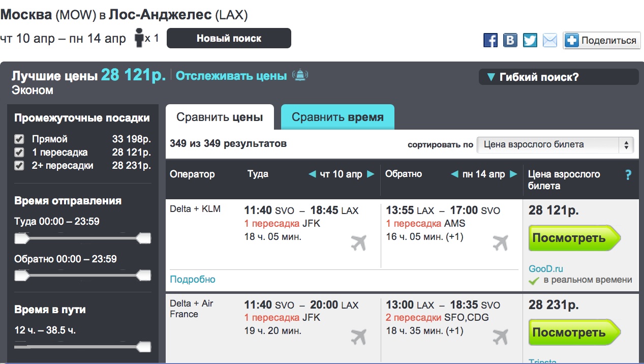644x364 pixels.
Task: Share via the VKontakte icon
Action: pos(510,40)
